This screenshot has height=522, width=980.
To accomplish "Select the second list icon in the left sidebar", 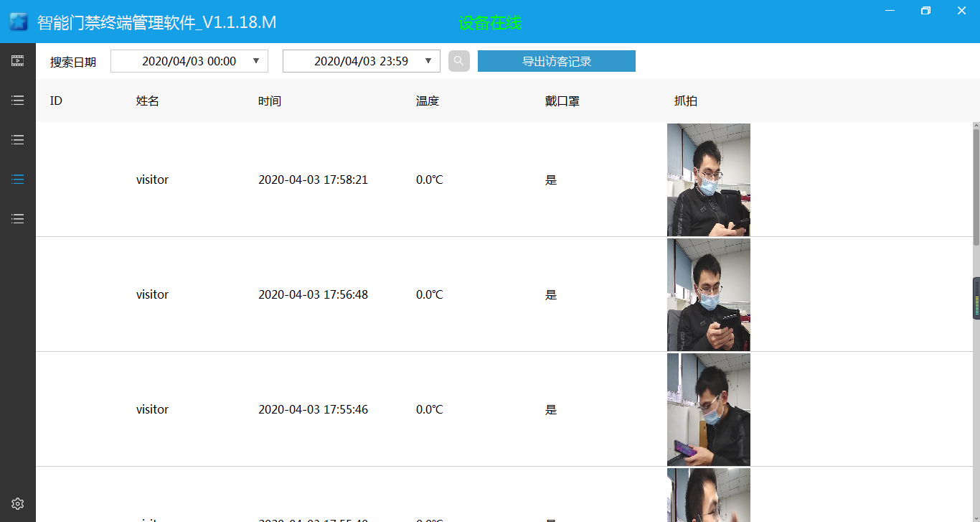I will 18,140.
